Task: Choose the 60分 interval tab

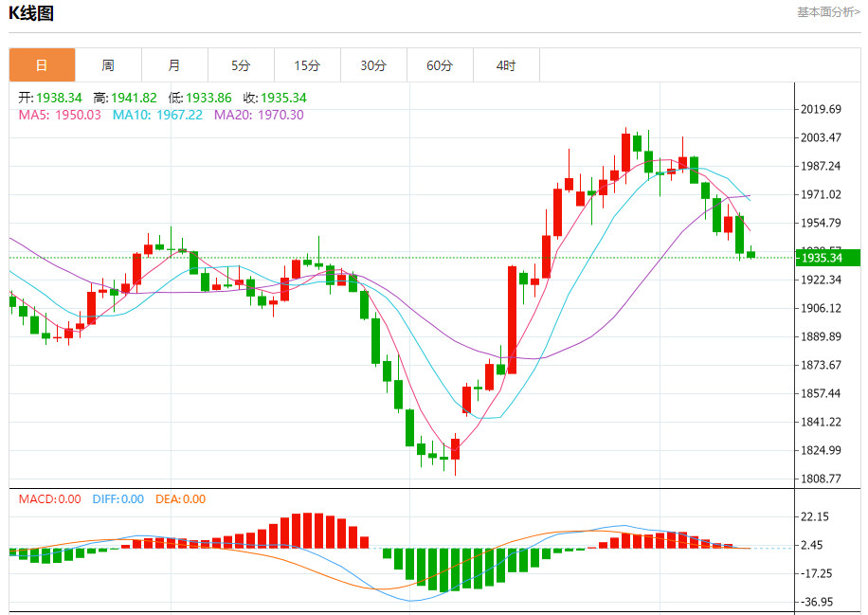Action: tap(440, 65)
